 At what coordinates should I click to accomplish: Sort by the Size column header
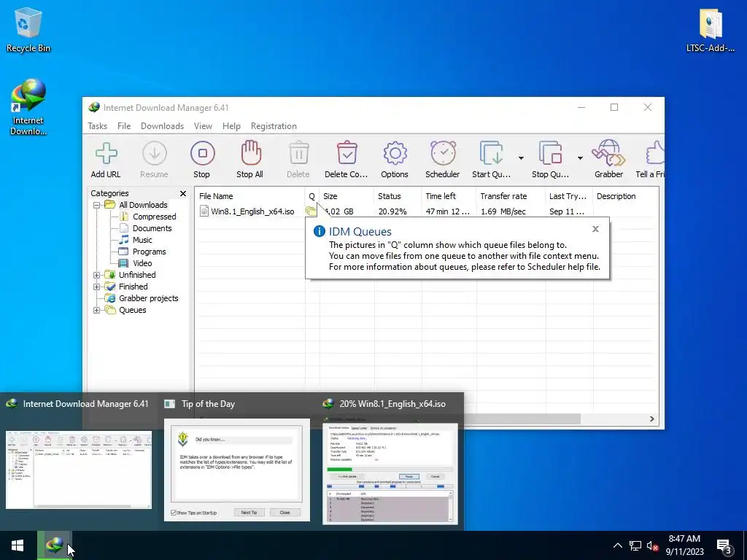(x=347, y=196)
